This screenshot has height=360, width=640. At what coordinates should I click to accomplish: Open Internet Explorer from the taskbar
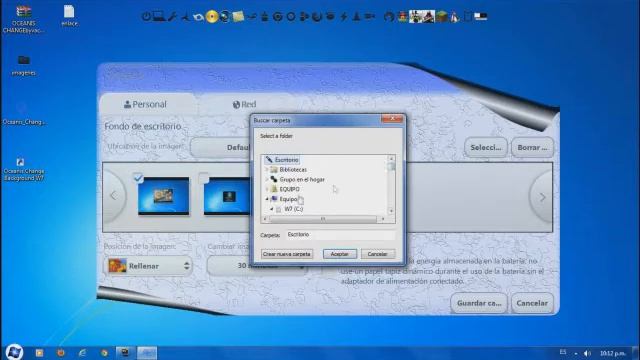tap(82, 353)
